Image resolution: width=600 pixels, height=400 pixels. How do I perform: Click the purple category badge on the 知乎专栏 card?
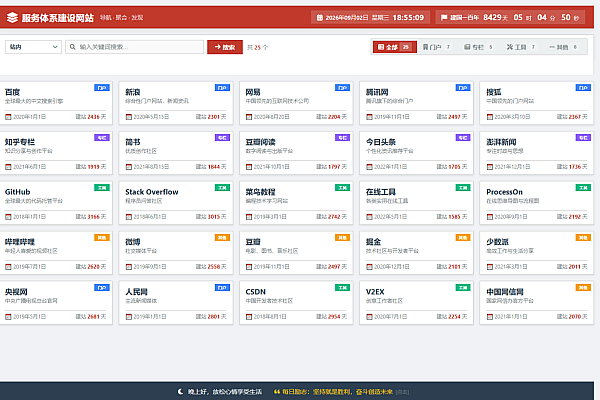(x=102, y=137)
